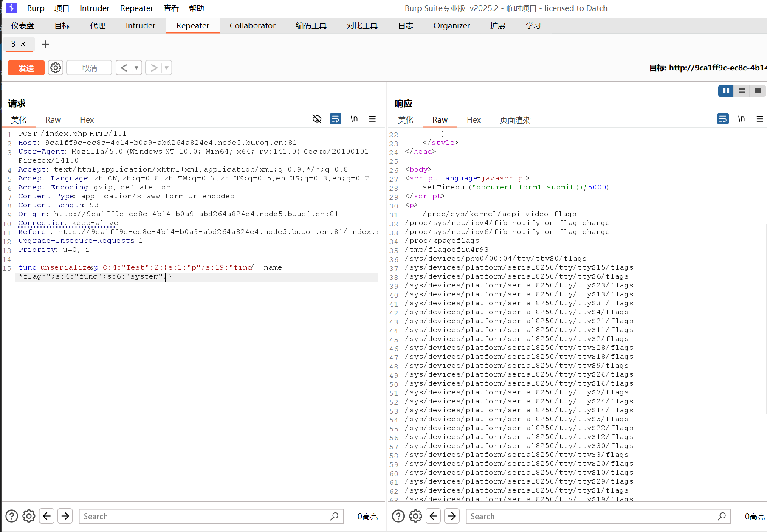Image resolution: width=767 pixels, height=532 pixels.
Task: Switch to 目标 tab
Action: 62,25
